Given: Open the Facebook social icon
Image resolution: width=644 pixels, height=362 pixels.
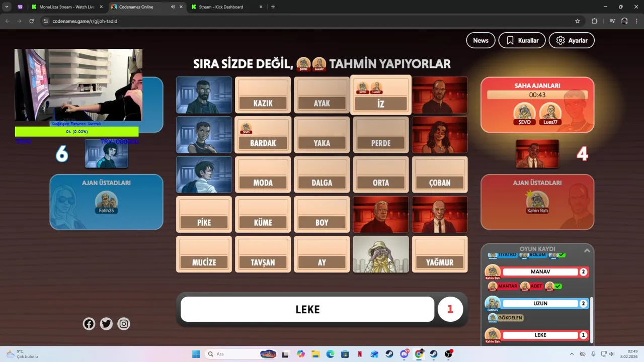Looking at the screenshot, I should 89,324.
